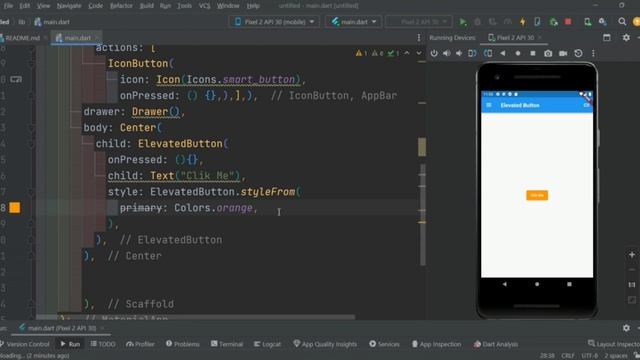
Task: Open the TODO tool window
Action: point(103,344)
